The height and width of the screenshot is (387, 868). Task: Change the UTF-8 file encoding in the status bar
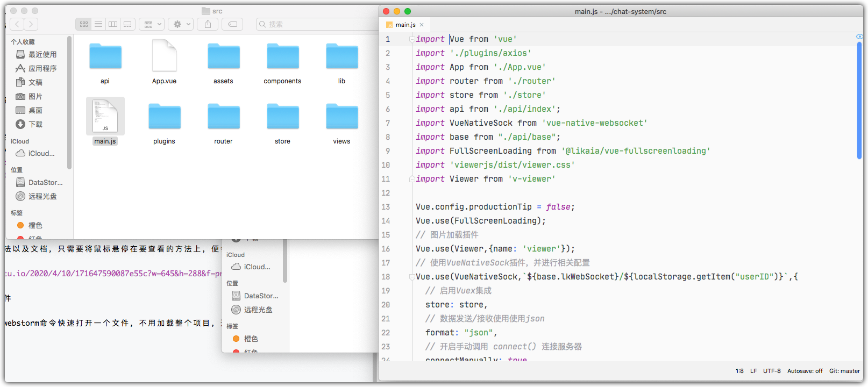(x=772, y=371)
